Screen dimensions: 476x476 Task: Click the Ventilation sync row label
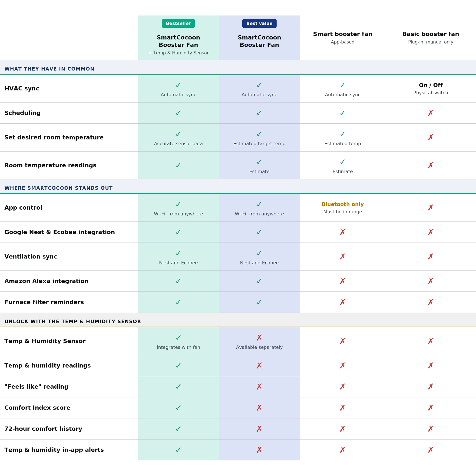pos(31,257)
